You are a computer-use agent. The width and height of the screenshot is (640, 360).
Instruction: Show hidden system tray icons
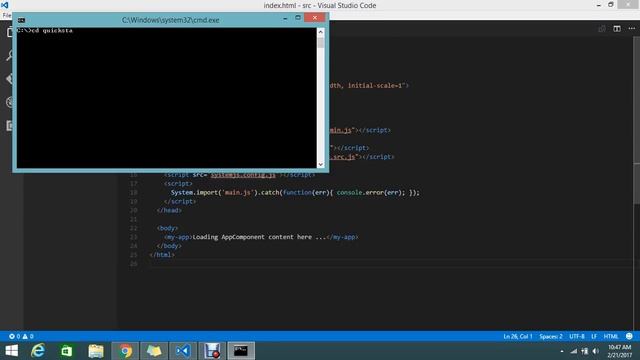click(x=562, y=351)
